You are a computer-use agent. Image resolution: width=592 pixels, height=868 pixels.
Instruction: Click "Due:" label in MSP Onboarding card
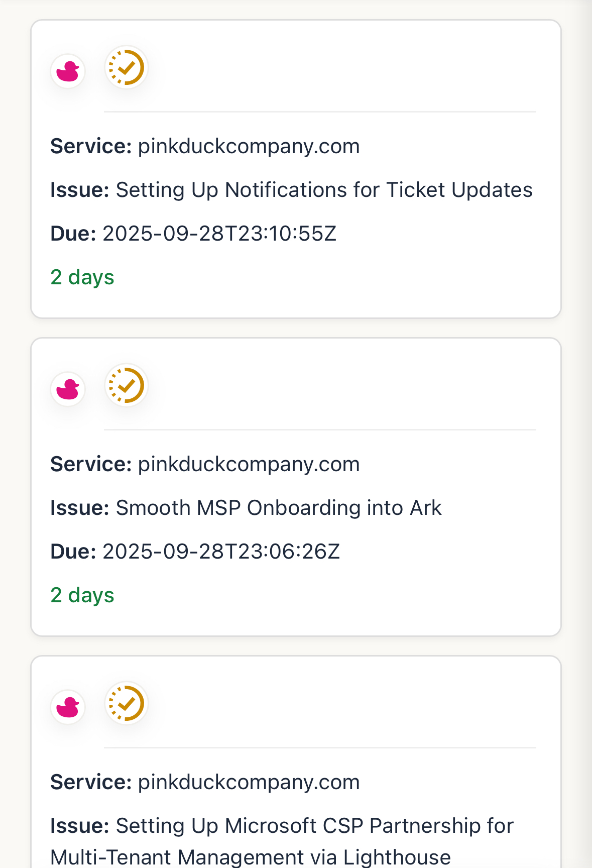73,552
